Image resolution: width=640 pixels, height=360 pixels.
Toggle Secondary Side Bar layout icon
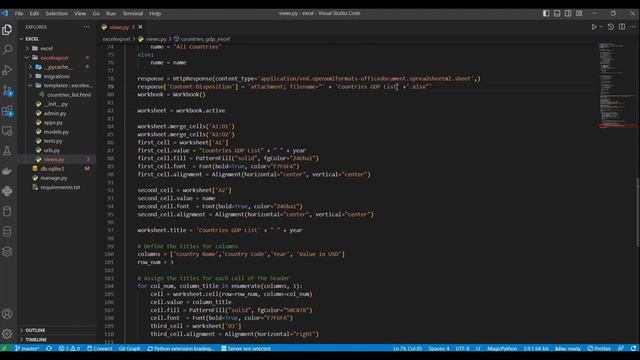click(x=568, y=13)
